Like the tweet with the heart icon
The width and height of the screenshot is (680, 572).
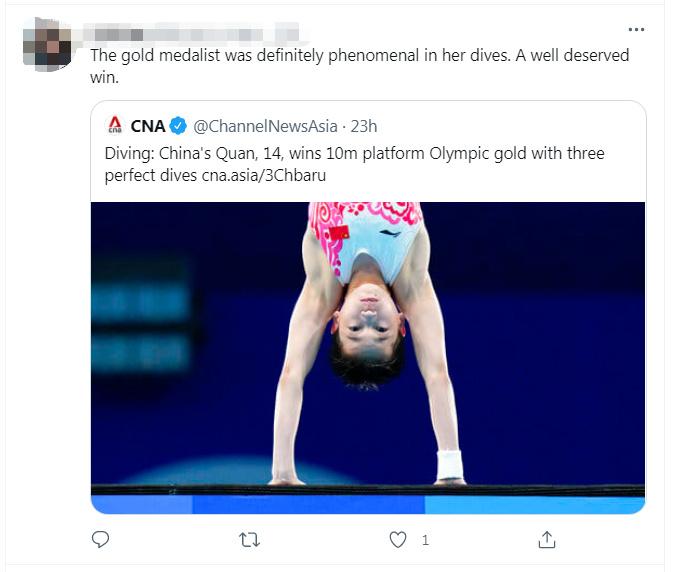[398, 539]
